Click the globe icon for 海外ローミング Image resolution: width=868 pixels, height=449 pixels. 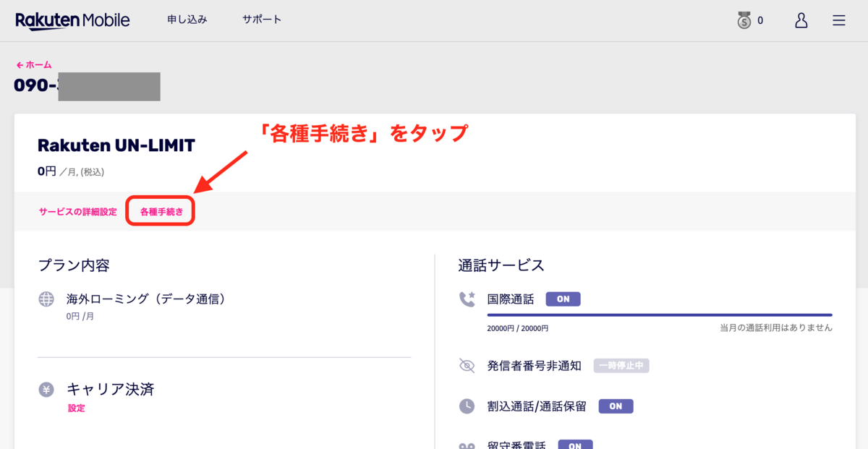pos(46,299)
